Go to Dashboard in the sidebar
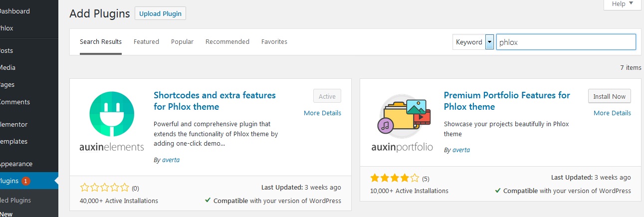The height and width of the screenshot is (217, 644). (14, 11)
